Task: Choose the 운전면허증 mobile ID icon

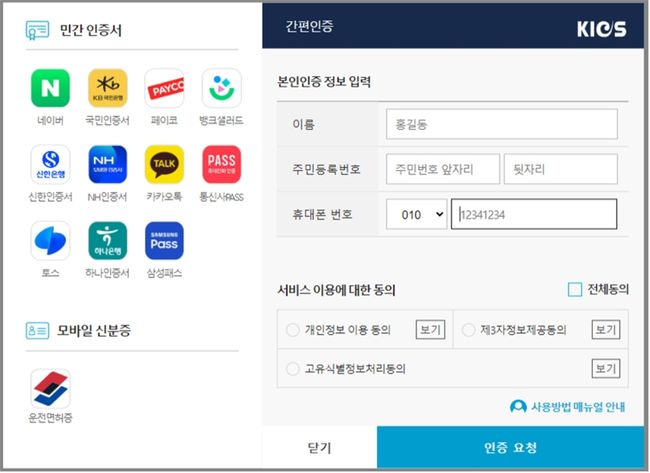Action: [x=50, y=388]
